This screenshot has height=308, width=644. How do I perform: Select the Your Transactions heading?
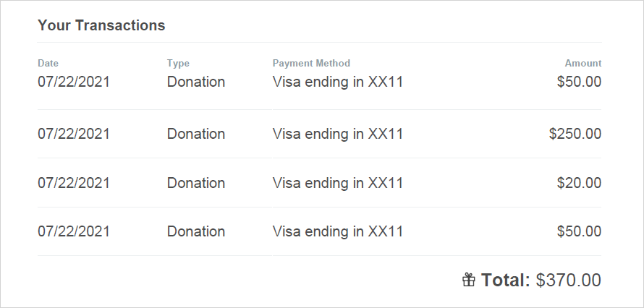(101, 25)
